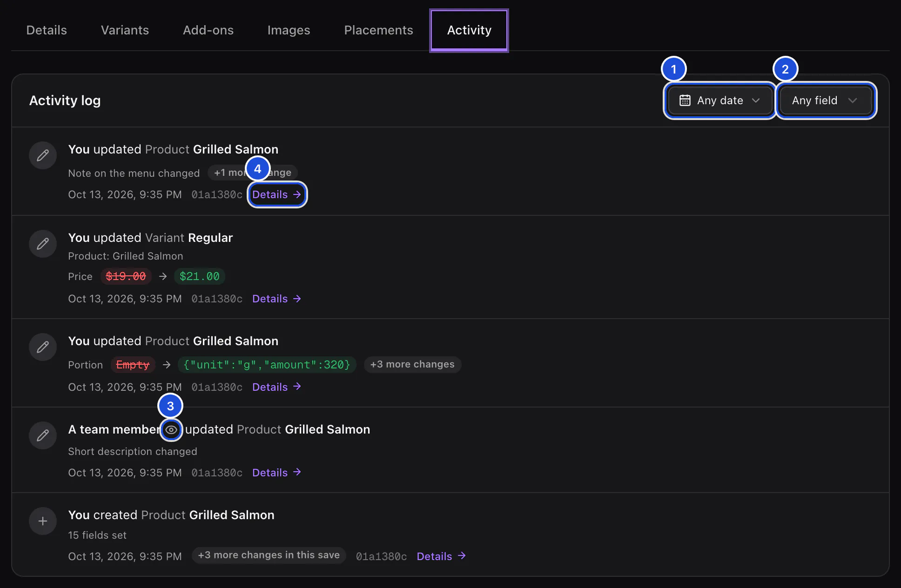This screenshot has width=901, height=588.
Task: Open Details link for created Product entry
Action: click(x=441, y=556)
